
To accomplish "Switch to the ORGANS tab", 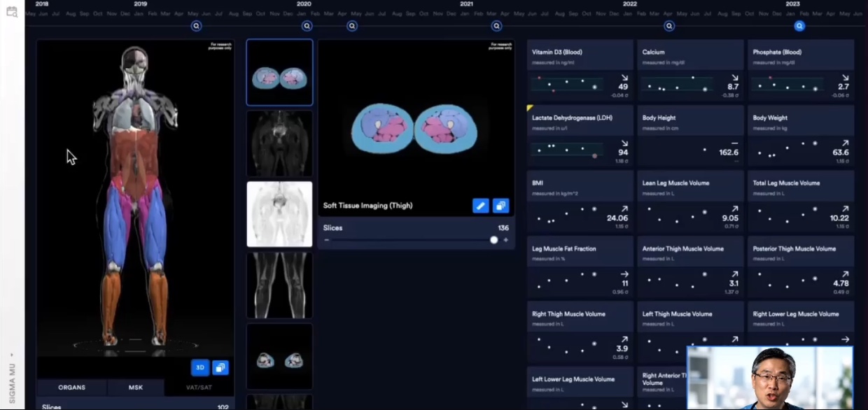I will 72,388.
